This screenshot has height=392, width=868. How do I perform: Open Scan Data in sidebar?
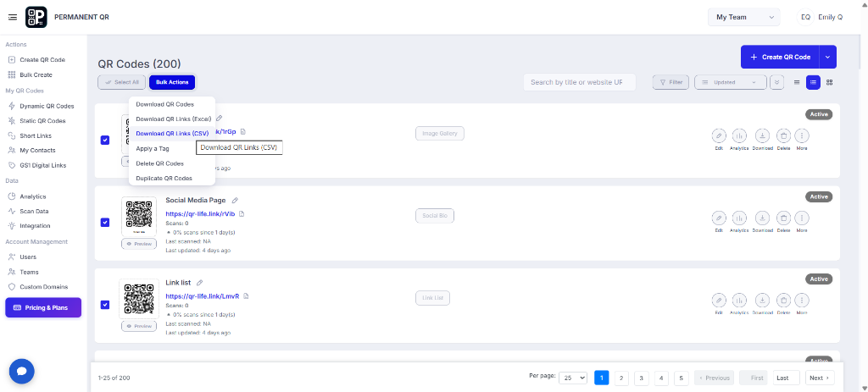34,211
